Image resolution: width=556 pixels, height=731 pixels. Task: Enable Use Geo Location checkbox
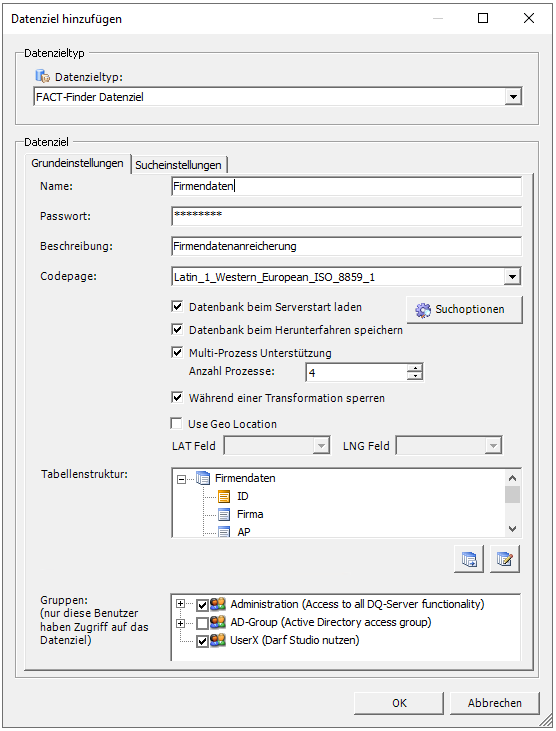click(176, 423)
